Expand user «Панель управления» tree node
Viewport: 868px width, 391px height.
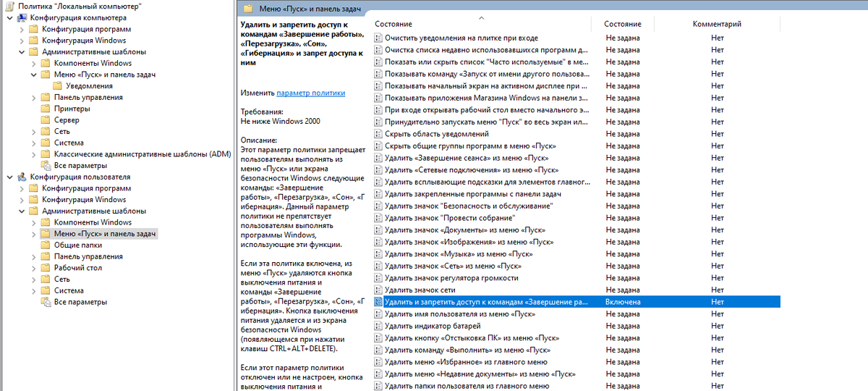(33, 256)
